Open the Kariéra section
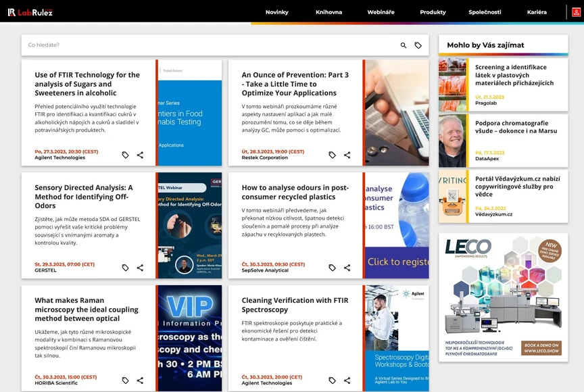584x392 pixels. click(537, 11)
